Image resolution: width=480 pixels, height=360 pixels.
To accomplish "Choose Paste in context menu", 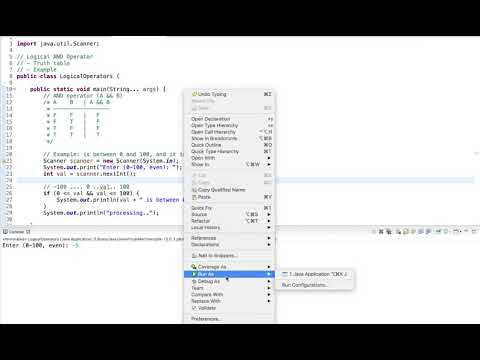I will [x=230, y=197].
